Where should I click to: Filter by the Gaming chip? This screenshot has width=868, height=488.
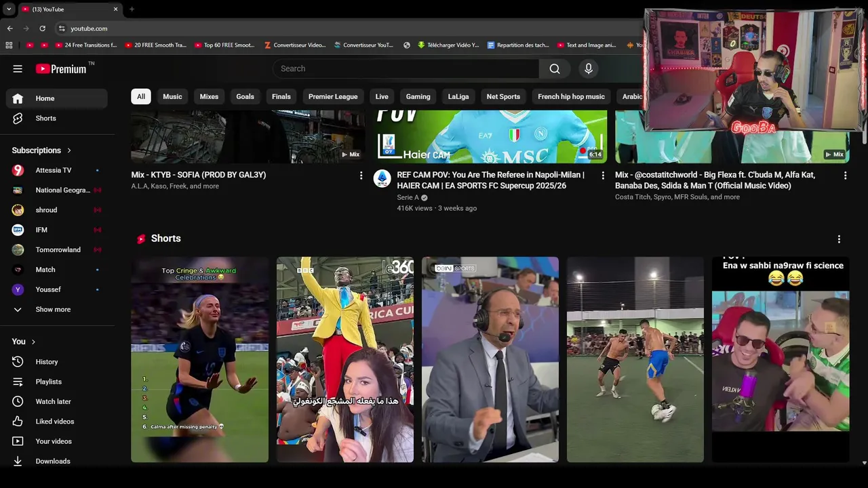(418, 96)
